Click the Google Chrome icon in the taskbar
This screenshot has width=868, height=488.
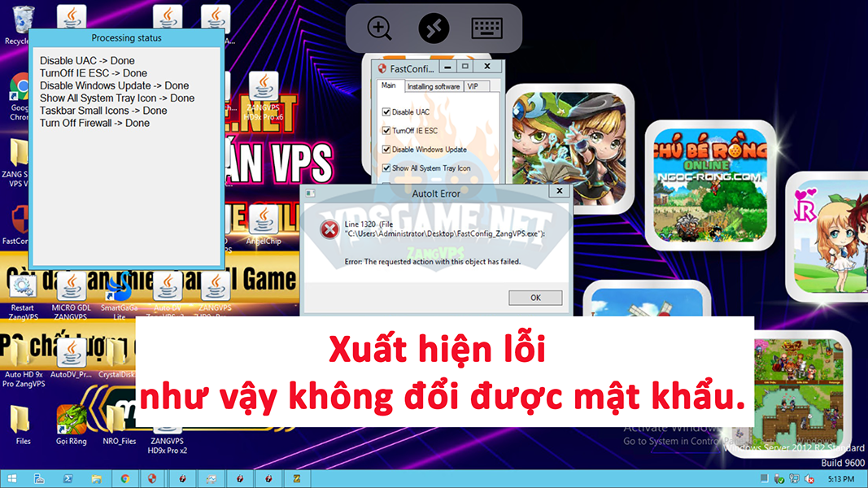coord(124,479)
